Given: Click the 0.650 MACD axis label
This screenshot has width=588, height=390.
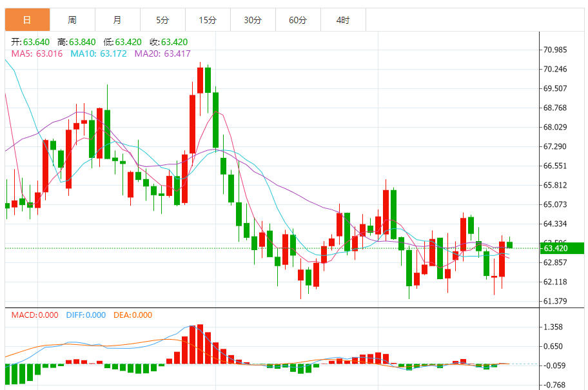Looking at the screenshot, I should coord(553,347).
